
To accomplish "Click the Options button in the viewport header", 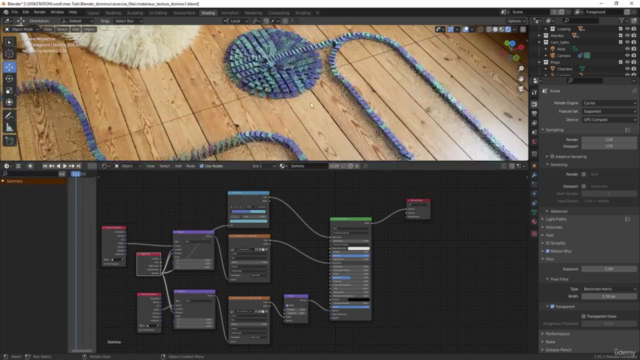I will point(516,21).
